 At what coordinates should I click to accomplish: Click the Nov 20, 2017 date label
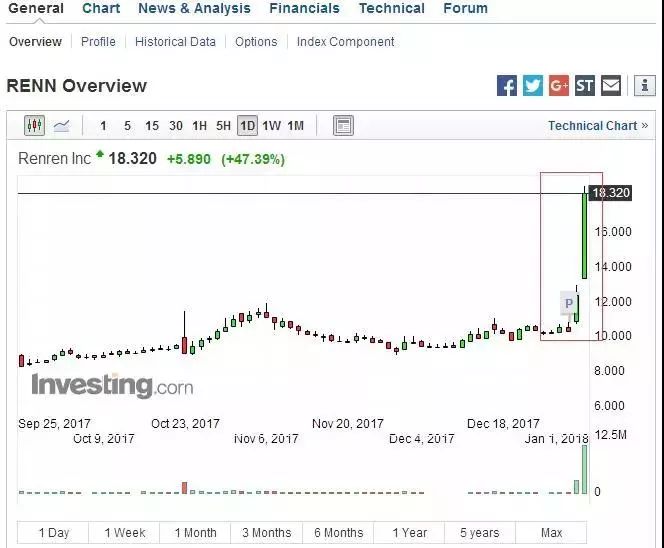click(348, 423)
